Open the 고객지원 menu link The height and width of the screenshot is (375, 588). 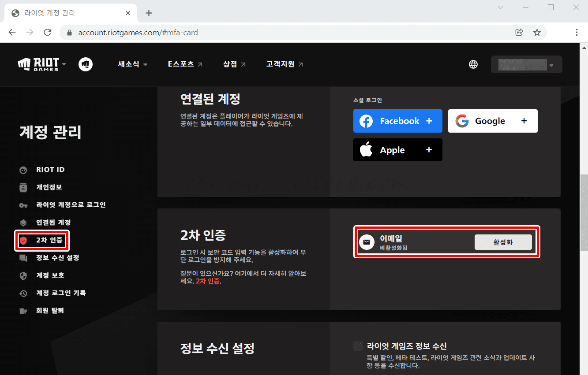(x=285, y=64)
